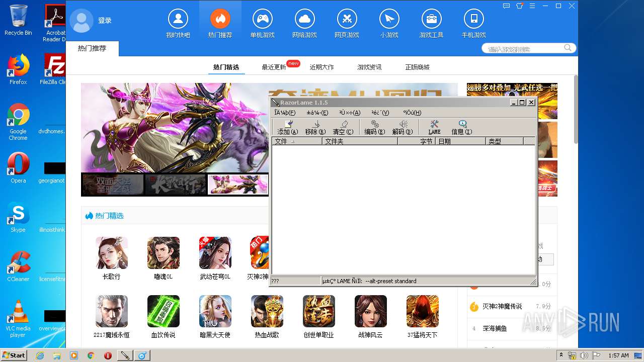The height and width of the screenshot is (362, 644).
Task: Select the 双面天使 banner thumbnail
Action: [113, 185]
